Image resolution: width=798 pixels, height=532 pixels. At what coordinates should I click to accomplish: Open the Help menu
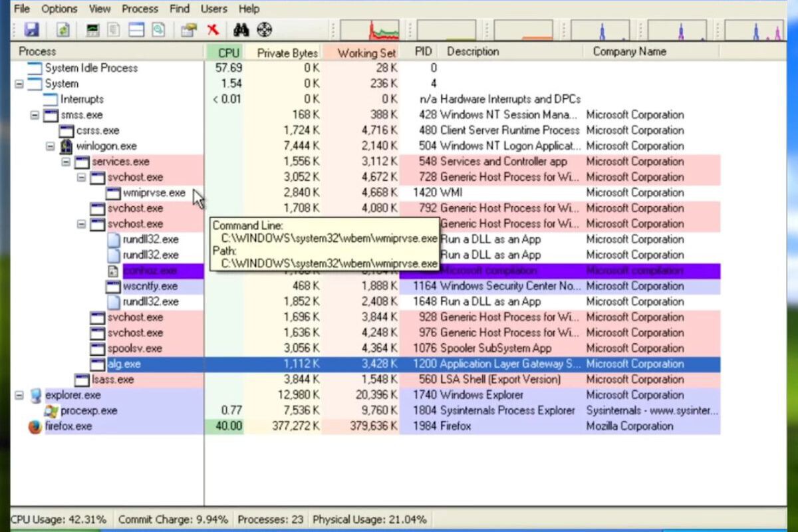tap(249, 9)
